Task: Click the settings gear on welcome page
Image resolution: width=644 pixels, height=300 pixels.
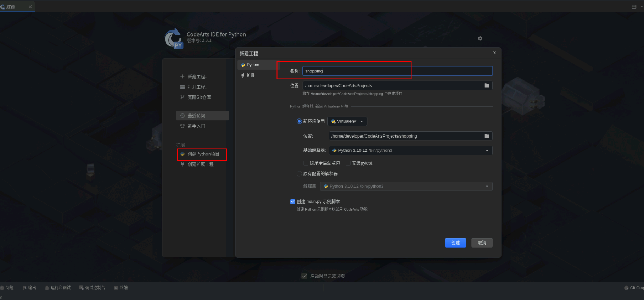Action: click(x=480, y=38)
